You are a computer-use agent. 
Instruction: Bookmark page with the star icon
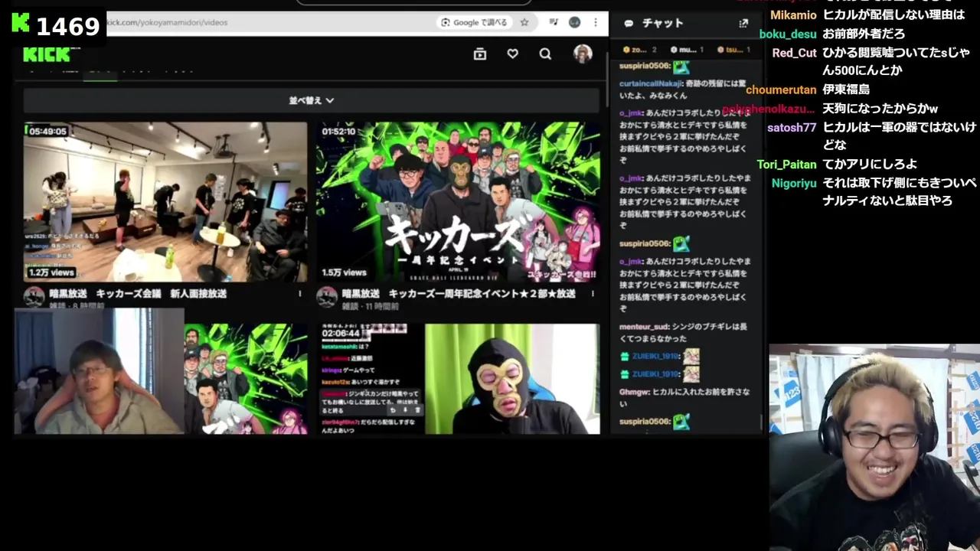524,22
